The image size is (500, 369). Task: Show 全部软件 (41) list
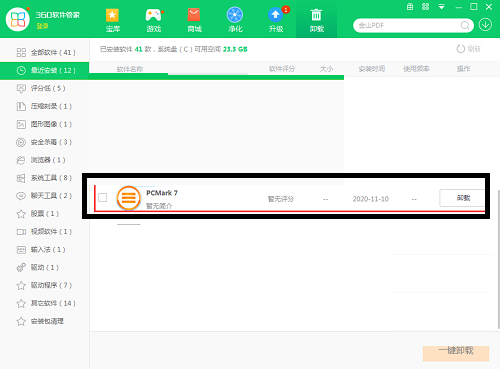pyautogui.click(x=46, y=52)
